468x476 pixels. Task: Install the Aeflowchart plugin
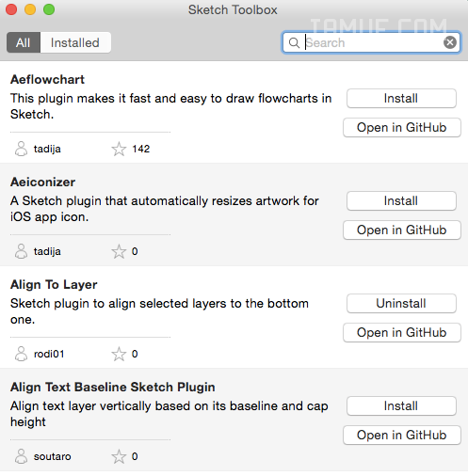coord(401,99)
